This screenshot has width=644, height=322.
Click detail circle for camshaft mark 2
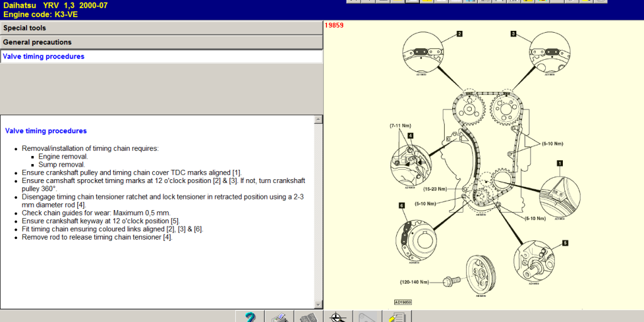coord(423,52)
